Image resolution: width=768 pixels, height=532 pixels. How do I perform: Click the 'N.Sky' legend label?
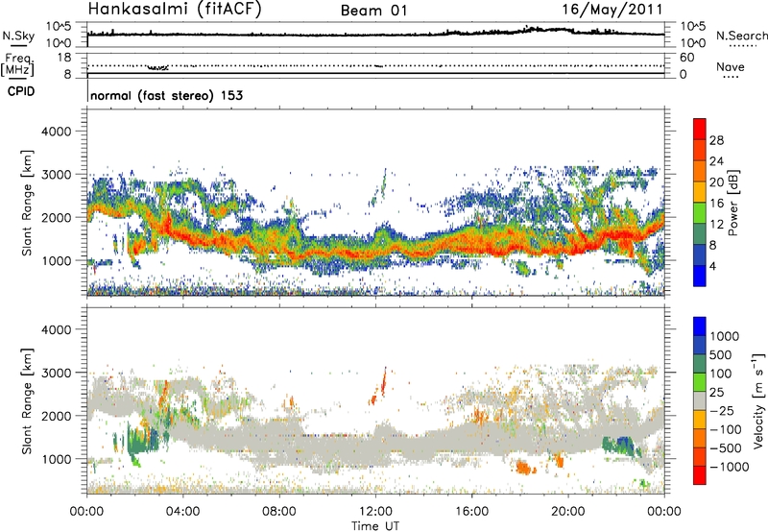point(18,36)
